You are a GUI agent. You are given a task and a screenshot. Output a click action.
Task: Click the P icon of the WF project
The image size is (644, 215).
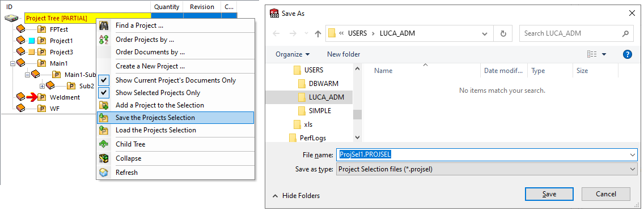point(41,109)
